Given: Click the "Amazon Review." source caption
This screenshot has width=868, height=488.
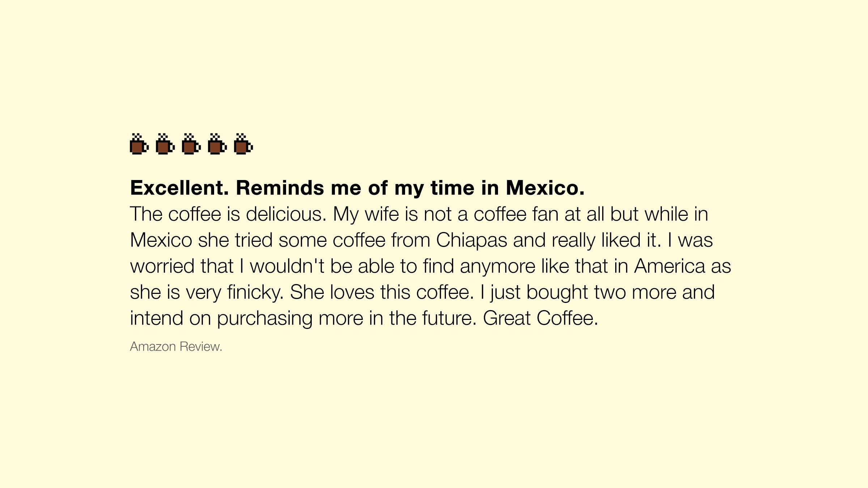Looking at the screenshot, I should 176,347.
